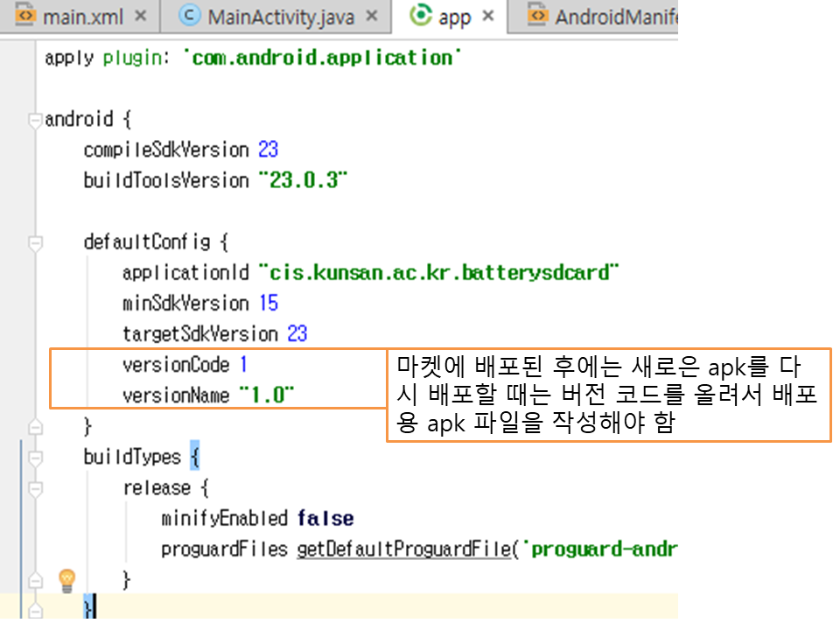The height and width of the screenshot is (630, 840).
Task: Click the getDefaultProguardFile method call
Action: (x=402, y=549)
